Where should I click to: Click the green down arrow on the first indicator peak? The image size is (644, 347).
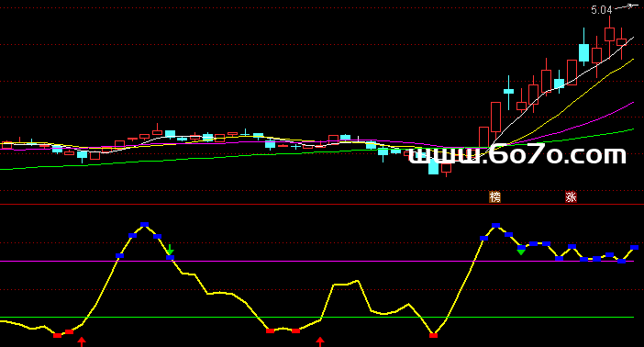170,250
